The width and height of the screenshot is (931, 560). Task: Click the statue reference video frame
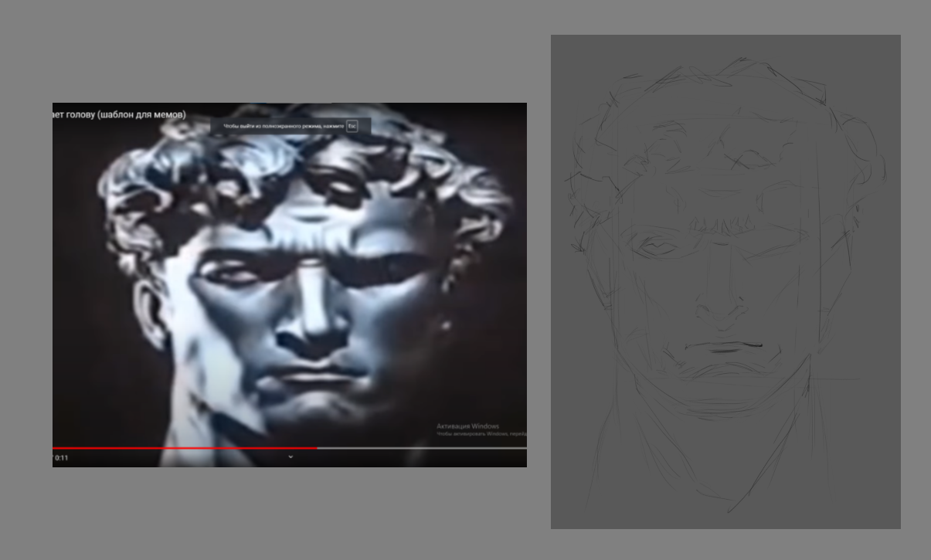coord(290,285)
